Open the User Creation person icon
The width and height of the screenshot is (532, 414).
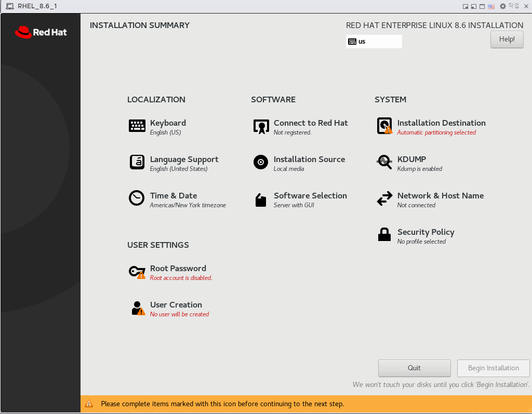tap(138, 308)
